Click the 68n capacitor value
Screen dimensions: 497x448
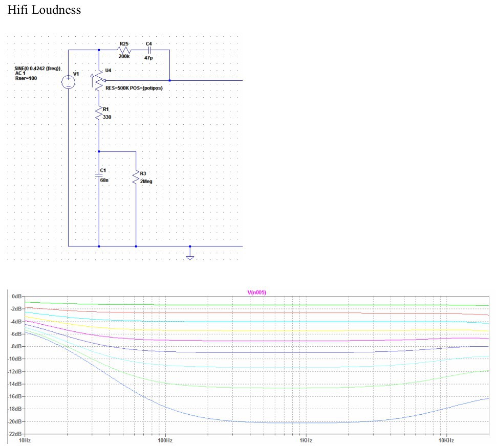tap(104, 180)
